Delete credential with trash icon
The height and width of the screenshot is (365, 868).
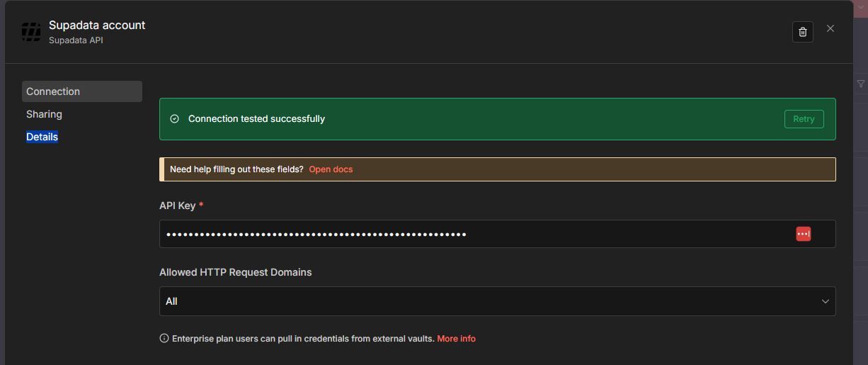(x=803, y=32)
